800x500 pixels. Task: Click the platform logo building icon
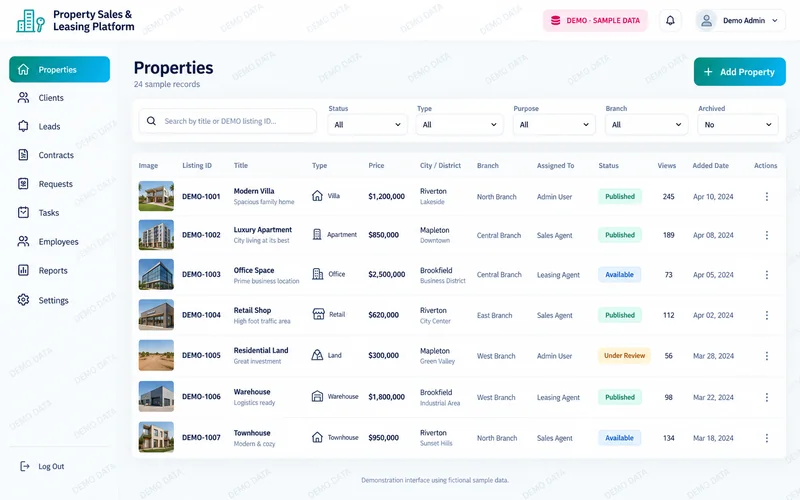point(30,21)
